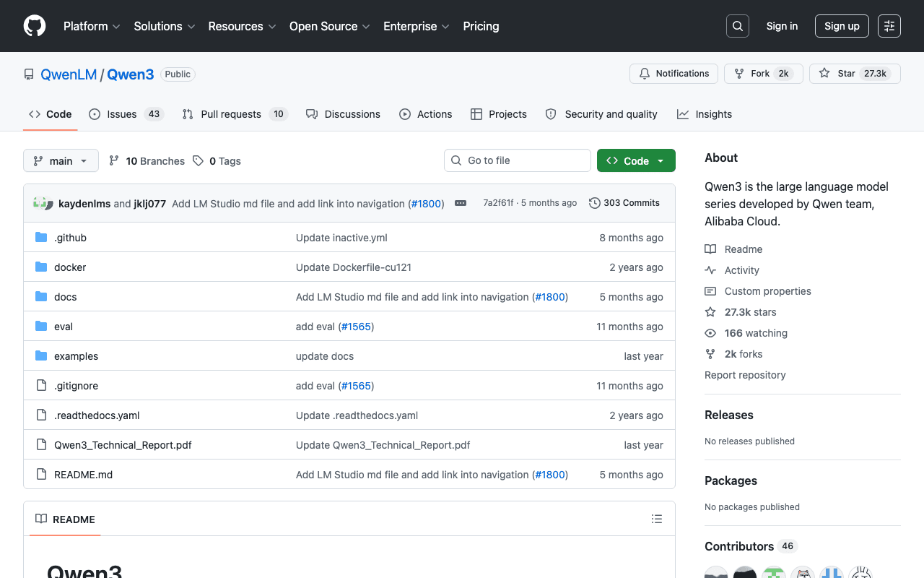Click the stars icon beside 27.3k stars
Viewport: 924px width, 578px height.
[710, 312]
